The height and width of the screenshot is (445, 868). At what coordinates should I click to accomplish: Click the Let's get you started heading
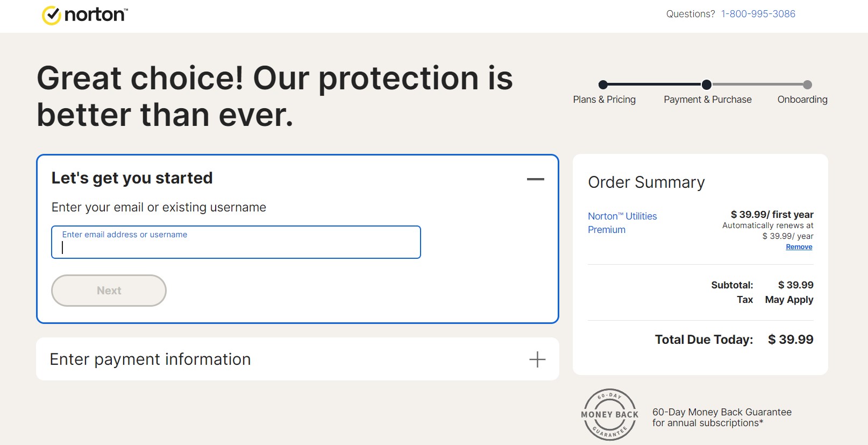(132, 178)
